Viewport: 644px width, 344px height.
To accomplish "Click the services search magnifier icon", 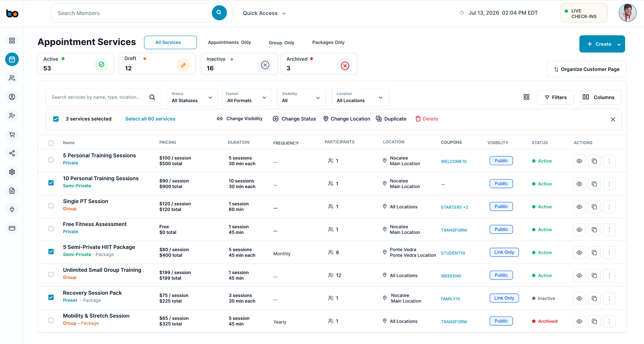I will (x=152, y=97).
